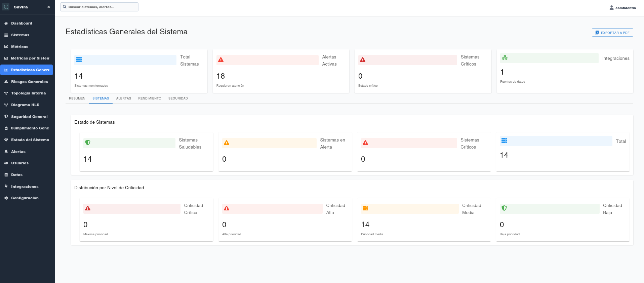
Task: Click the Usuarios people icon
Action: click(6, 163)
